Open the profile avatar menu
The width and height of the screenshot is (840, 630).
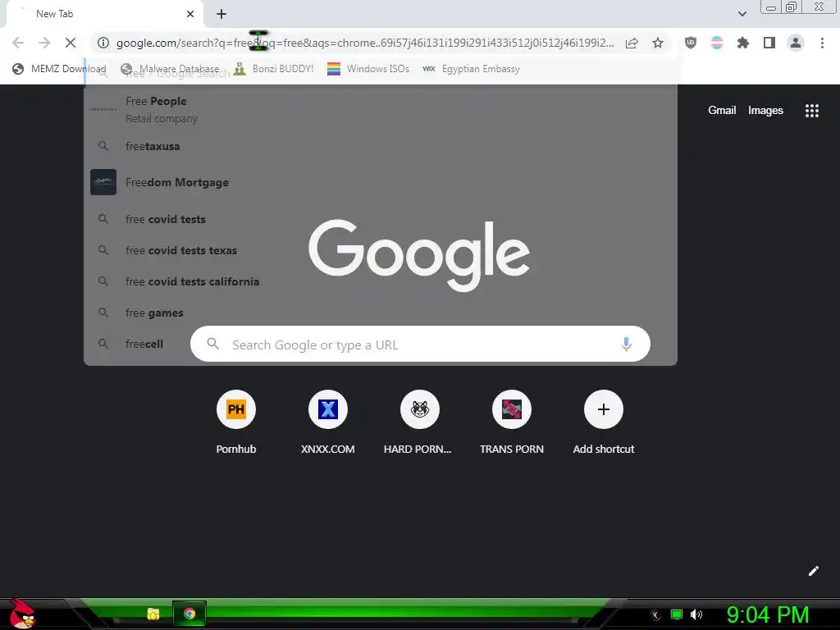tap(796, 43)
